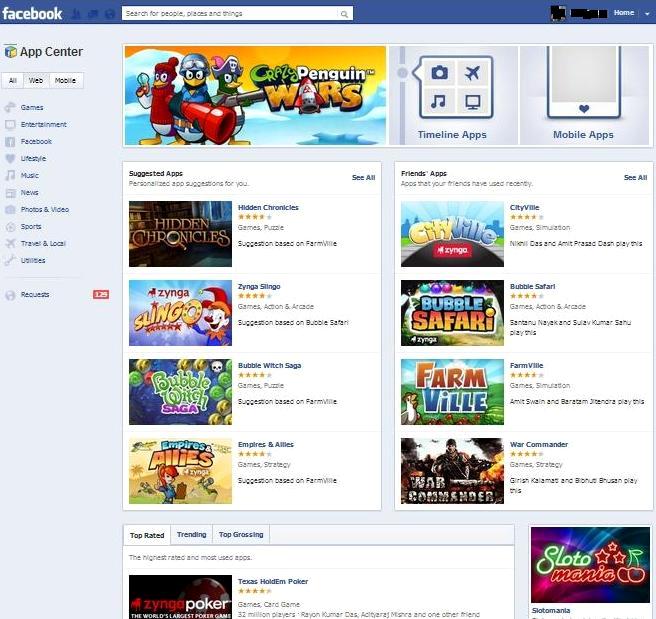
Task: Click the 129 requests badge
Action: coord(101,294)
